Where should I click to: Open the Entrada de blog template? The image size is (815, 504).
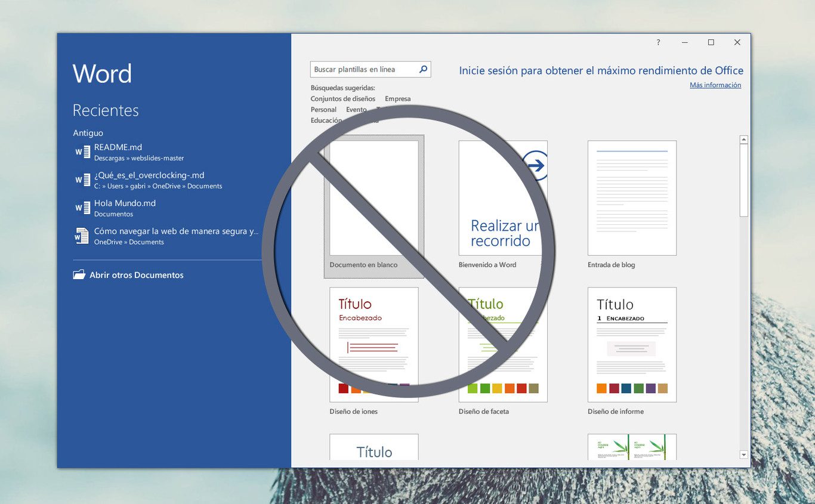(632, 197)
